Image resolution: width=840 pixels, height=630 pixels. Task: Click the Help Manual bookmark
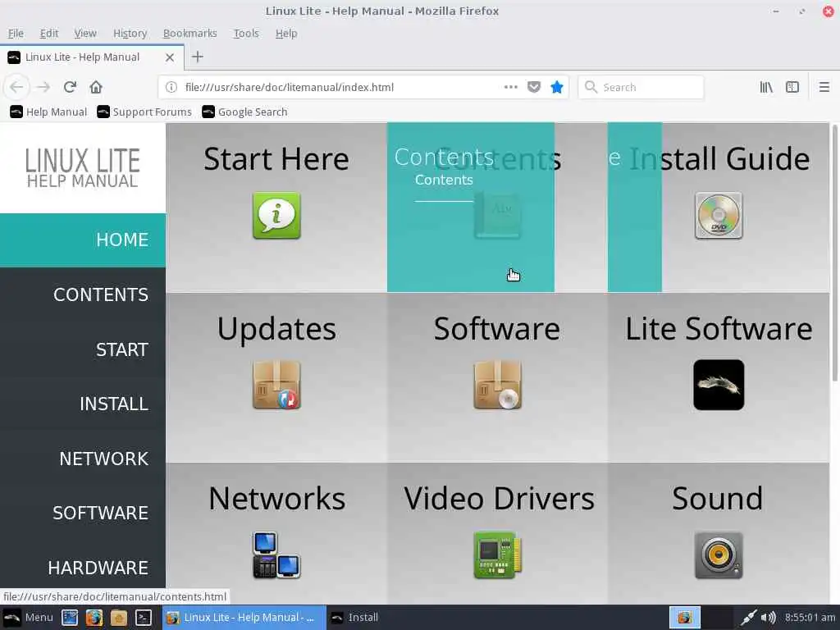pyautogui.click(x=48, y=112)
